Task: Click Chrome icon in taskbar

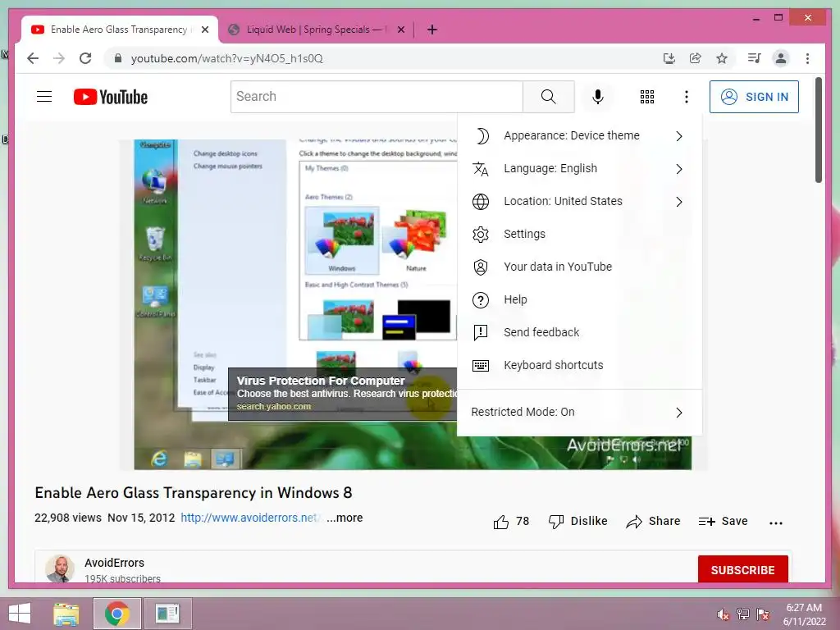Action: (116, 614)
